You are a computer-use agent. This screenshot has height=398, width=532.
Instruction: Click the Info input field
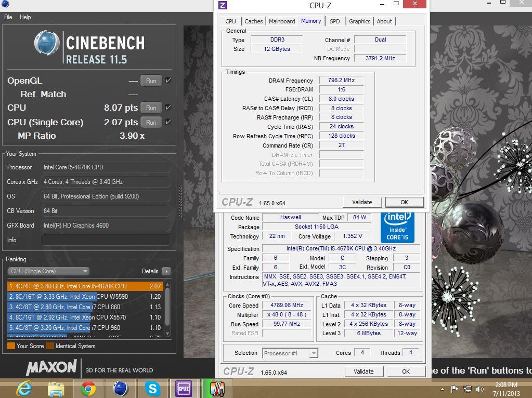point(105,240)
